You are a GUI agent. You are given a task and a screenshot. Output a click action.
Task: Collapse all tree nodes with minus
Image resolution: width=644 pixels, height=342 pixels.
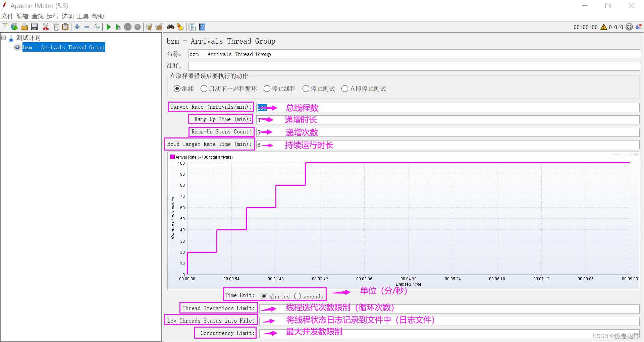87,27
